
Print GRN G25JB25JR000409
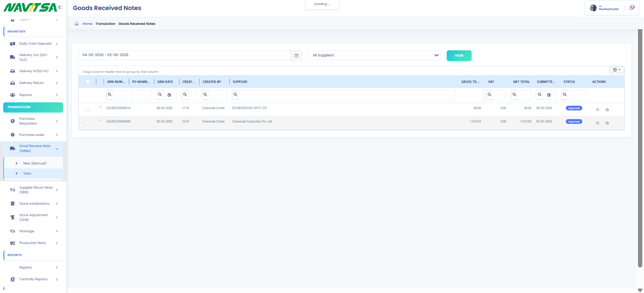[x=607, y=123]
